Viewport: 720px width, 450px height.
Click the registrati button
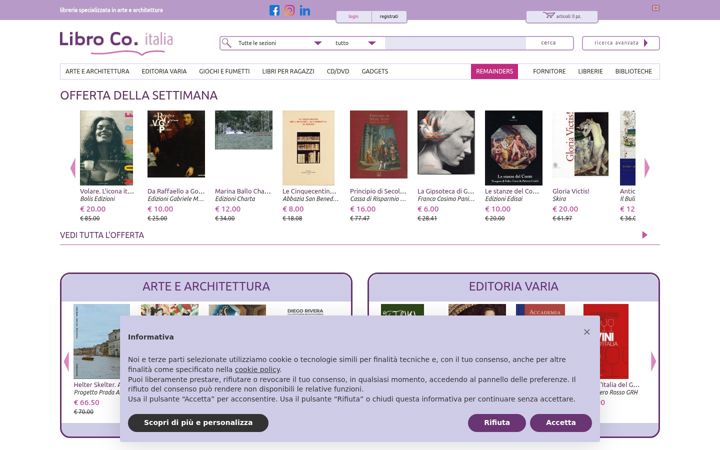[389, 17]
